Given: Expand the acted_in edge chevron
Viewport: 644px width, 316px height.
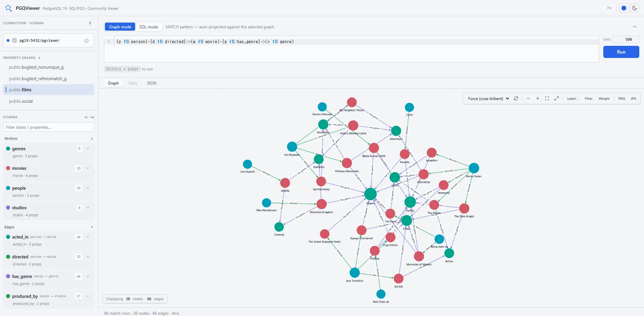Looking at the screenshot, I should (88, 237).
